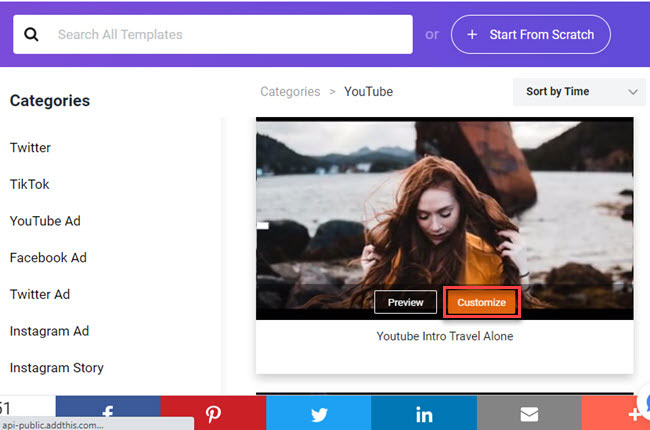Choose the YouTube Ad category
Screen dimensions: 650x430
pos(45,221)
